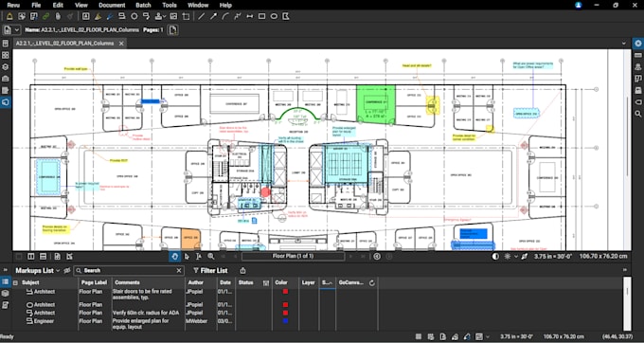Viewport: 644px width, 343px height.
Task: Select the line drawing tool
Action: (x=201, y=16)
